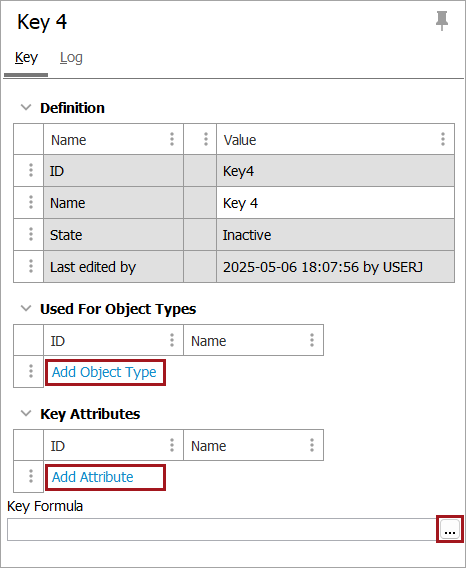Switch to the Log tab
Viewport: 466px width, 568px height.
coord(71,58)
